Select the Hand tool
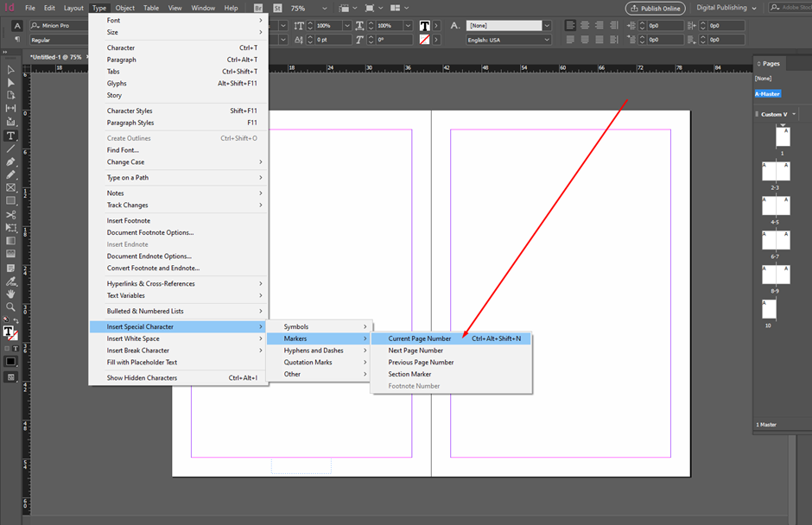The width and height of the screenshot is (812, 525). pyautogui.click(x=11, y=294)
